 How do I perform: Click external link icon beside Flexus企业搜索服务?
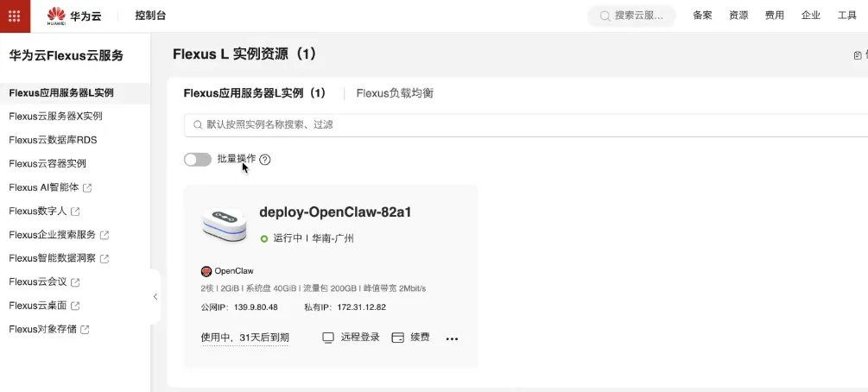pyautogui.click(x=104, y=236)
